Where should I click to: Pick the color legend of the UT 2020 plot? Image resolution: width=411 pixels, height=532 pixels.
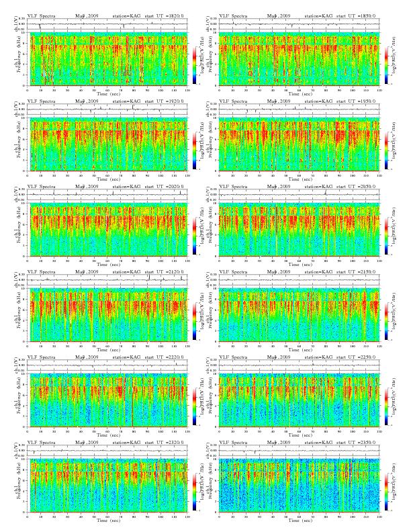click(194, 236)
